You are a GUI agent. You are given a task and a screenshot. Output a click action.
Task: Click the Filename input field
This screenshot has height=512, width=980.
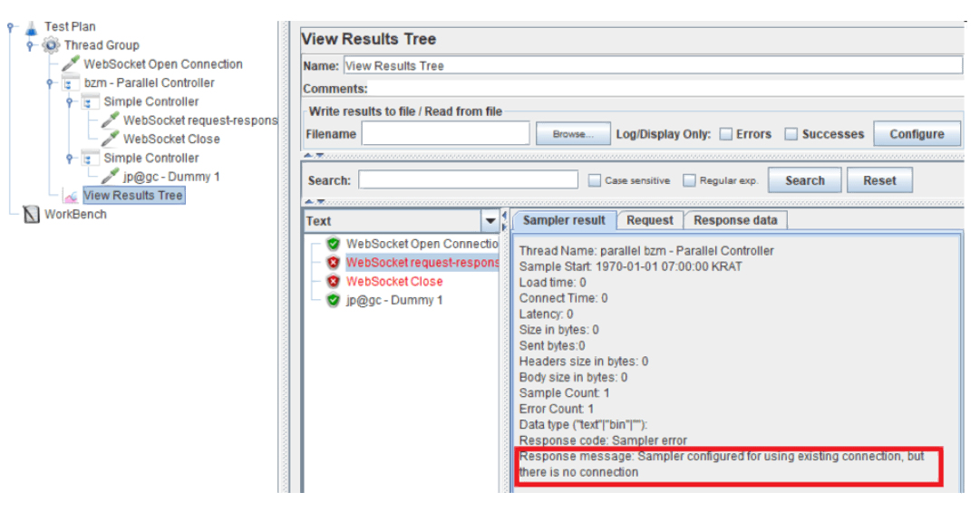click(446, 133)
